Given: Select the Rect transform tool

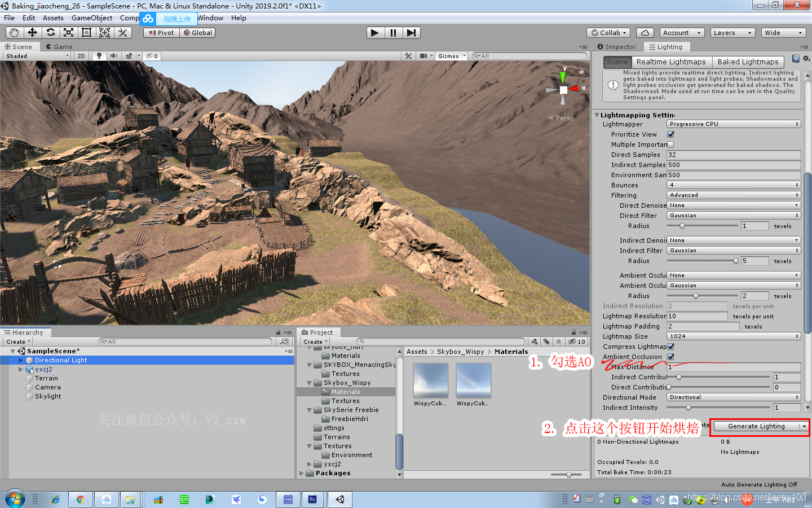Looking at the screenshot, I should tap(86, 33).
